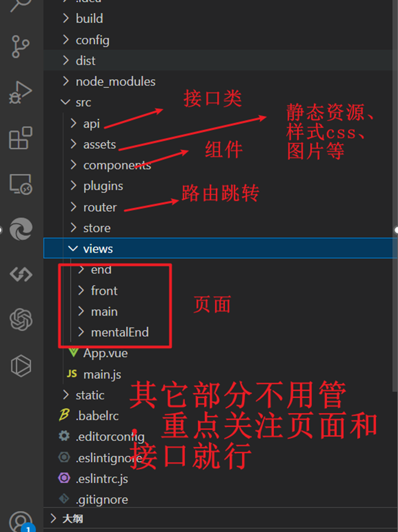Open the Search icon in the activity bar
The width and height of the screenshot is (398, 532).
20,5
